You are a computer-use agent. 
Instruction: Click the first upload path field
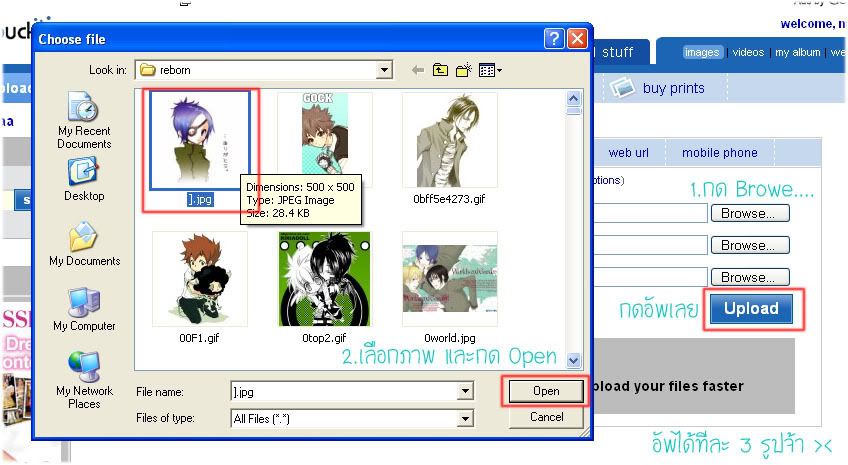coord(651,213)
